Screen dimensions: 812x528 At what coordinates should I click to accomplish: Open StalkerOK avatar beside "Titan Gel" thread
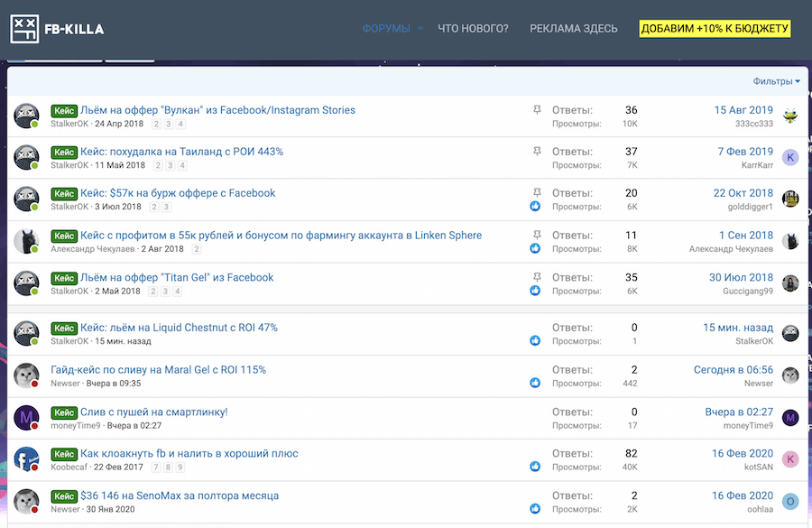click(26, 283)
